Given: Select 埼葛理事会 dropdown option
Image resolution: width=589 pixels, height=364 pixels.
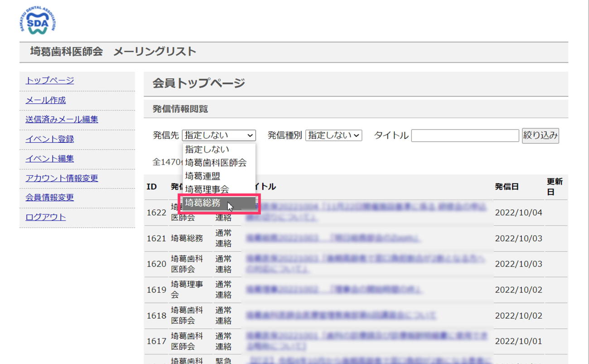Looking at the screenshot, I should [207, 189].
